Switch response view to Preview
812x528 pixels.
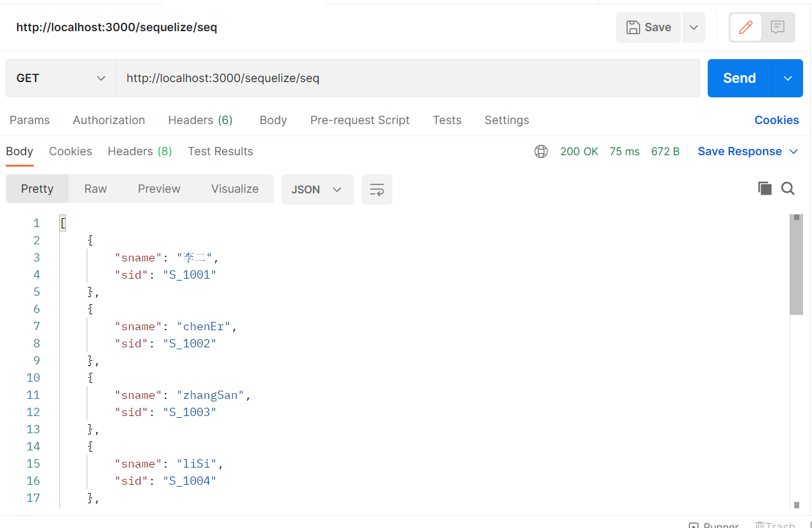coord(159,189)
